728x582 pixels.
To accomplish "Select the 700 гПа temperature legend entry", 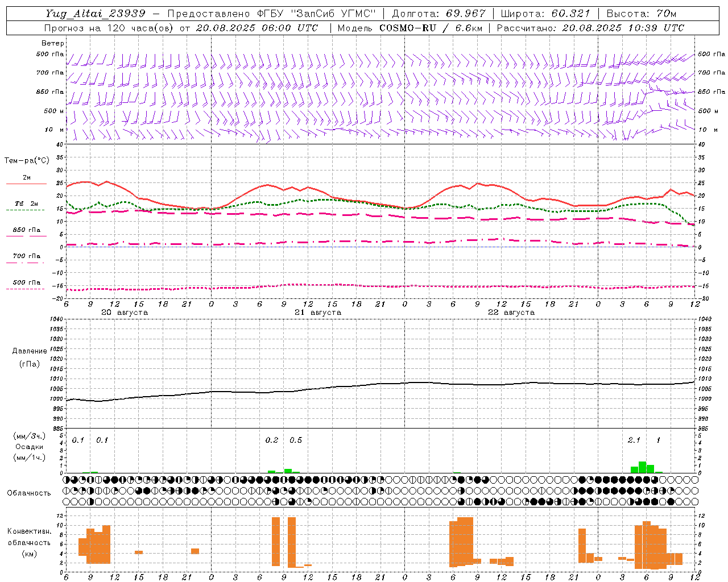I will (x=26, y=259).
